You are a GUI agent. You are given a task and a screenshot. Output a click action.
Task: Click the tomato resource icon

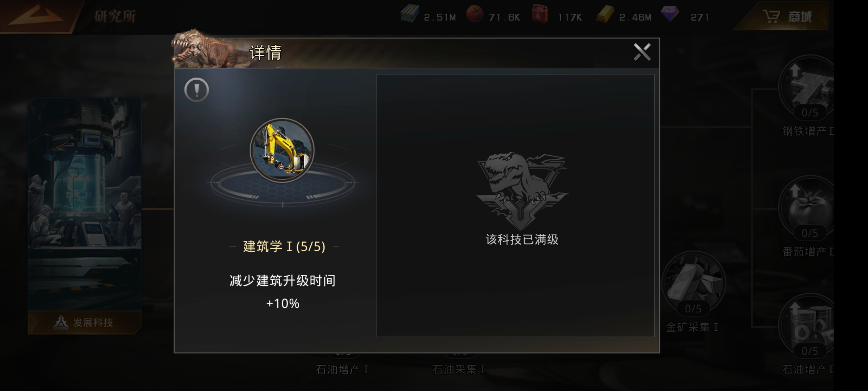pos(475,14)
